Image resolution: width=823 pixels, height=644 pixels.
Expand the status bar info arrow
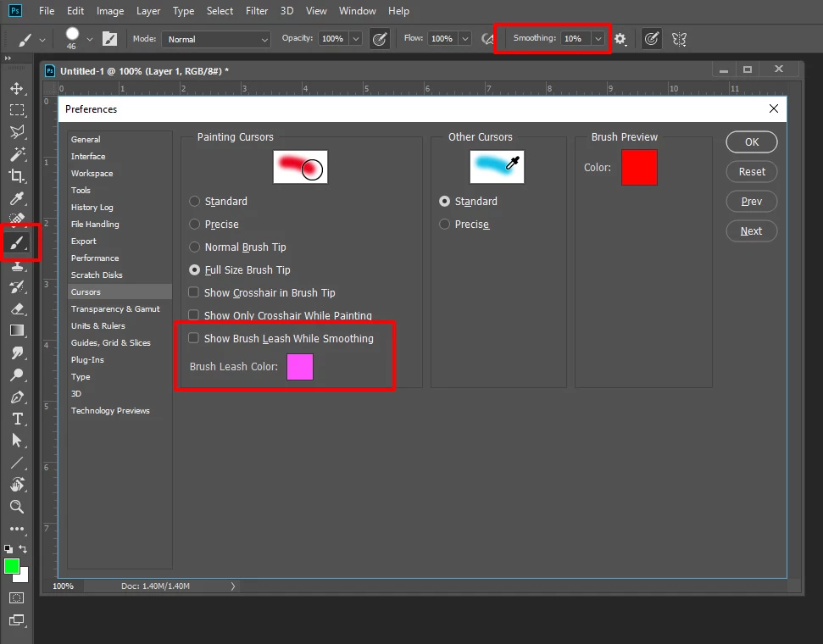(233, 586)
